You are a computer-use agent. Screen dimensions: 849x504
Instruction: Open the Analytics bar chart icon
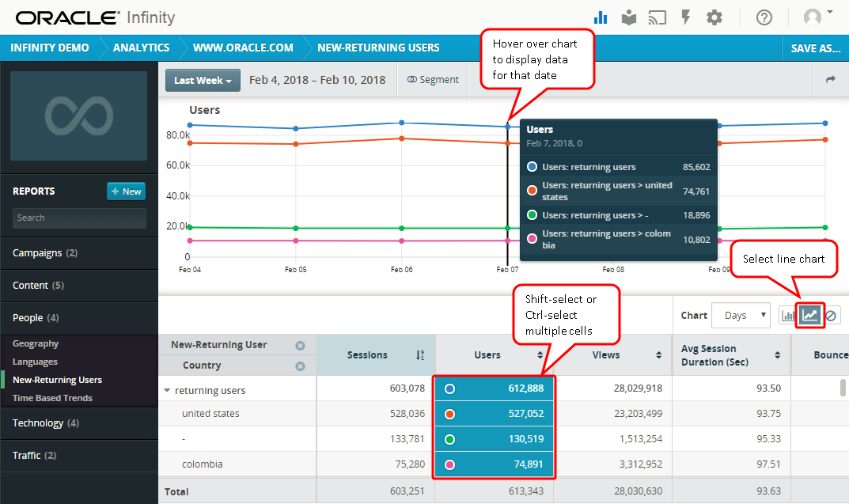pos(601,17)
